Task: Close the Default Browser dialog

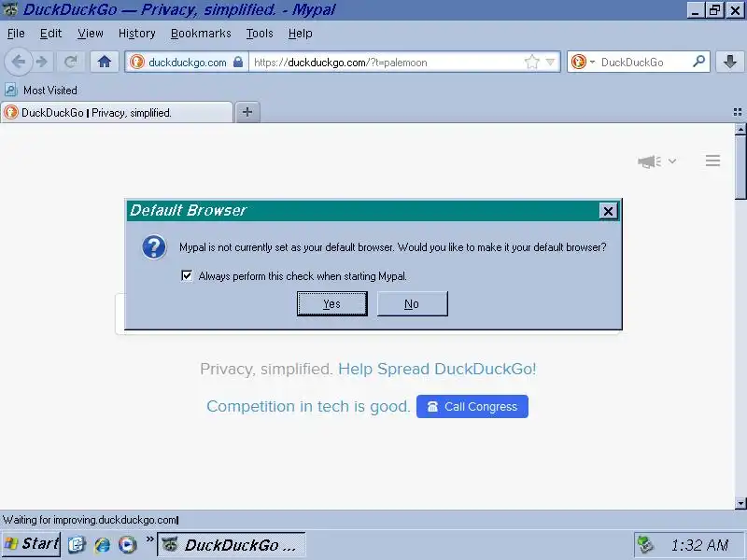Action: point(608,211)
